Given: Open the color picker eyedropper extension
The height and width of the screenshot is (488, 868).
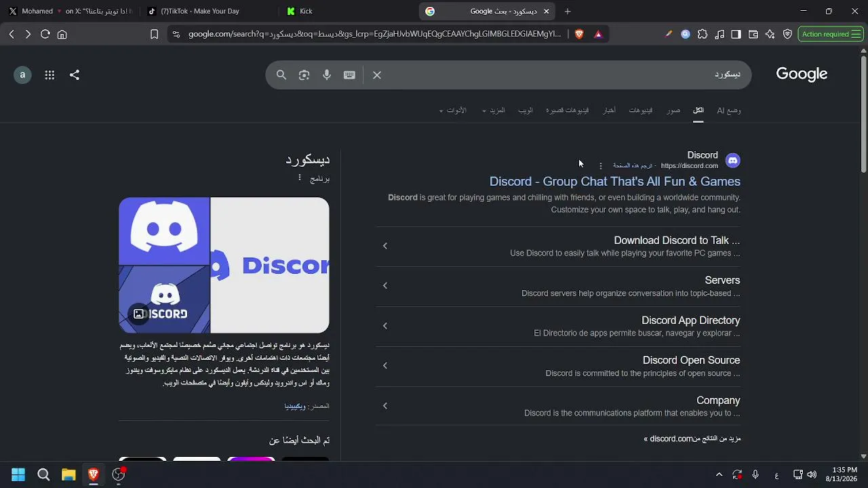Looking at the screenshot, I should pyautogui.click(x=669, y=34).
